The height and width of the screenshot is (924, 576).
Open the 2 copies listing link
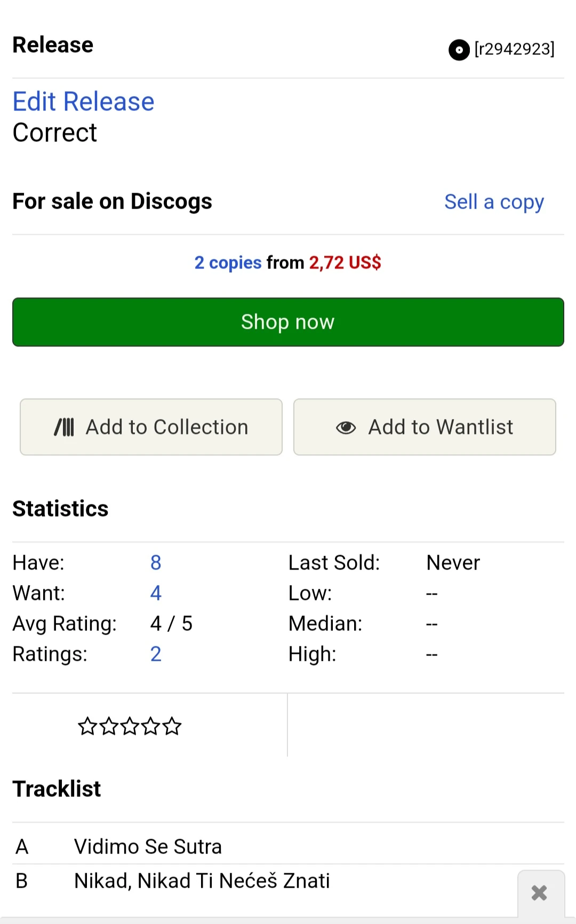(x=228, y=263)
